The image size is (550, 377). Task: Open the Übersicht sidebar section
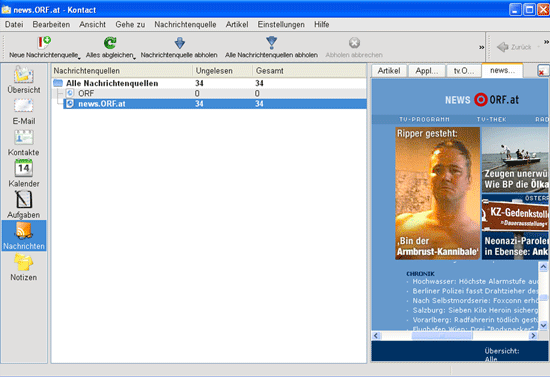click(x=24, y=80)
